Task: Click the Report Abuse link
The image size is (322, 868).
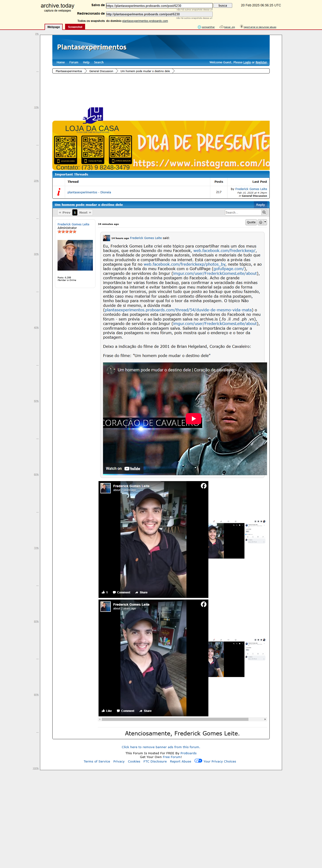Action: 180,762
